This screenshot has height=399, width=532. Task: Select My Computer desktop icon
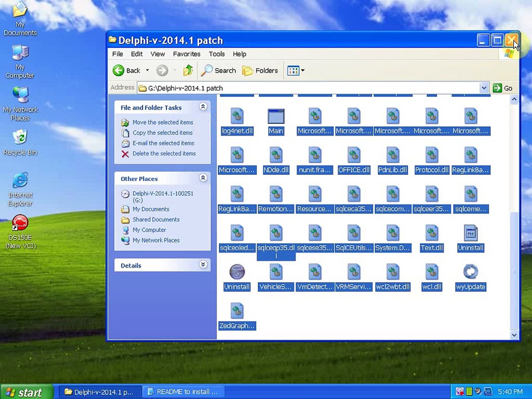[20, 62]
